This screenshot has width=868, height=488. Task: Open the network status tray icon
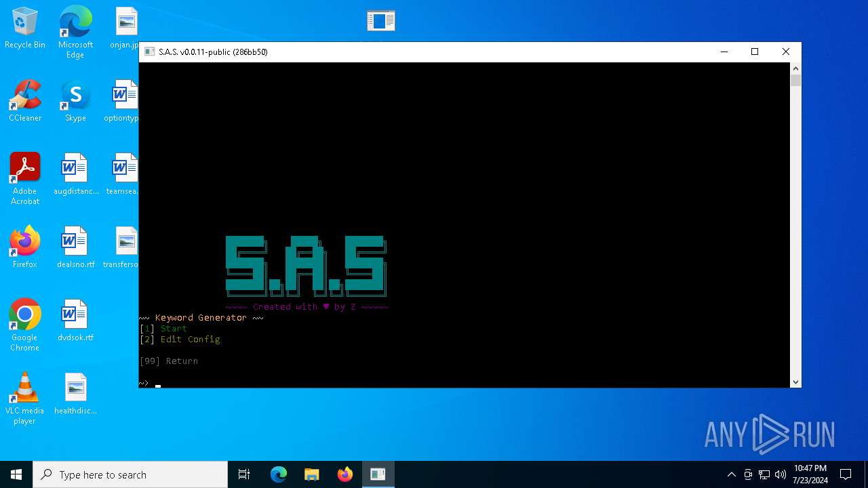click(764, 474)
